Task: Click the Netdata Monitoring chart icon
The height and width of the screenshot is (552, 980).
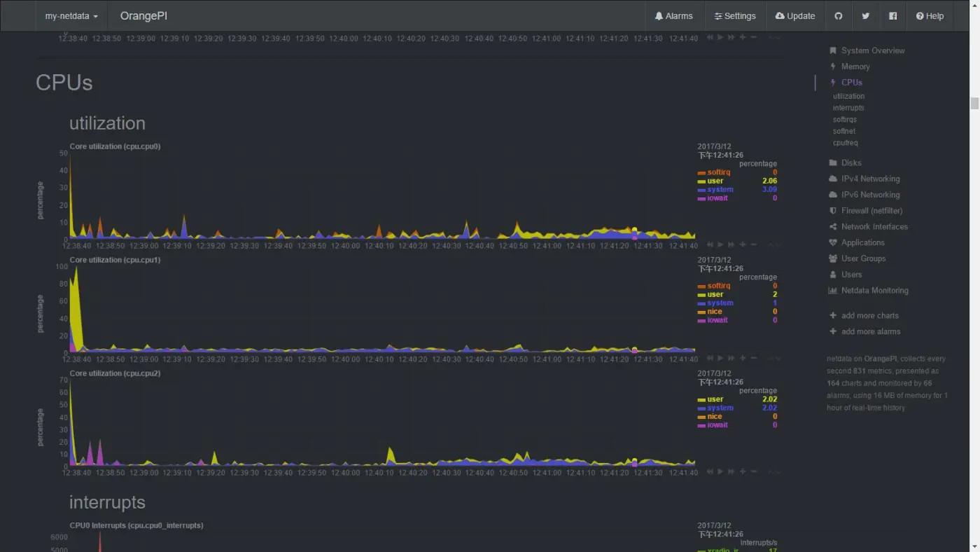Action: coord(833,291)
